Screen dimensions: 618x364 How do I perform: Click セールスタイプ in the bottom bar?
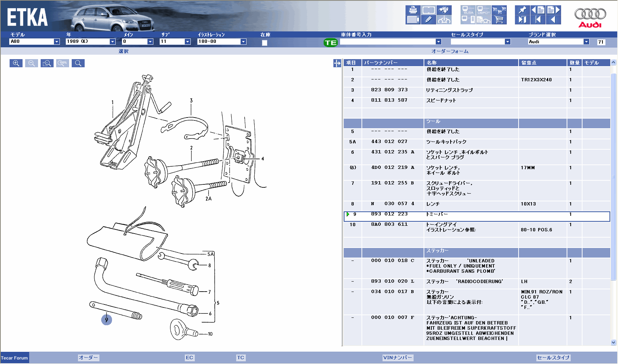pyautogui.click(x=553, y=357)
